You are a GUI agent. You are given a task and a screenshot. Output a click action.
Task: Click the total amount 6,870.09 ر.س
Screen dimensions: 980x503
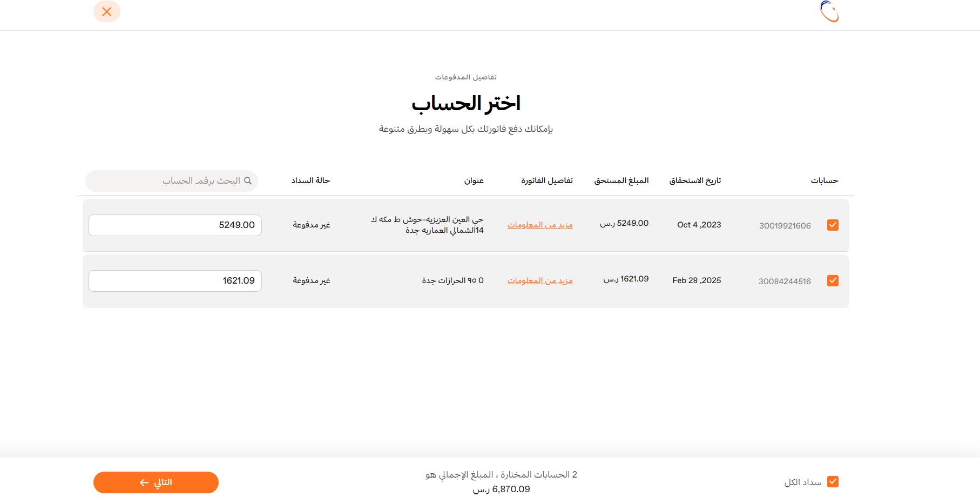[501, 489]
